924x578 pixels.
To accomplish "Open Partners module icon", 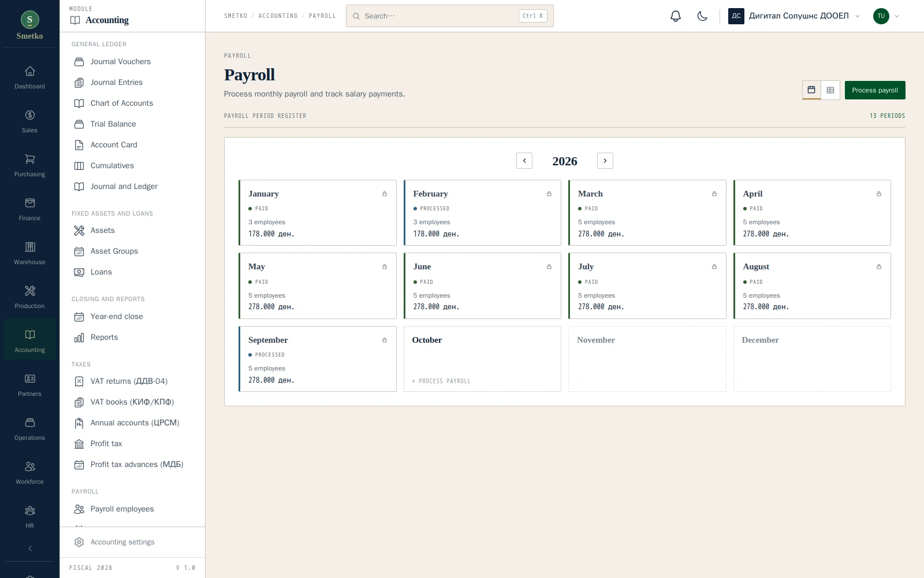I will click(x=29, y=386).
